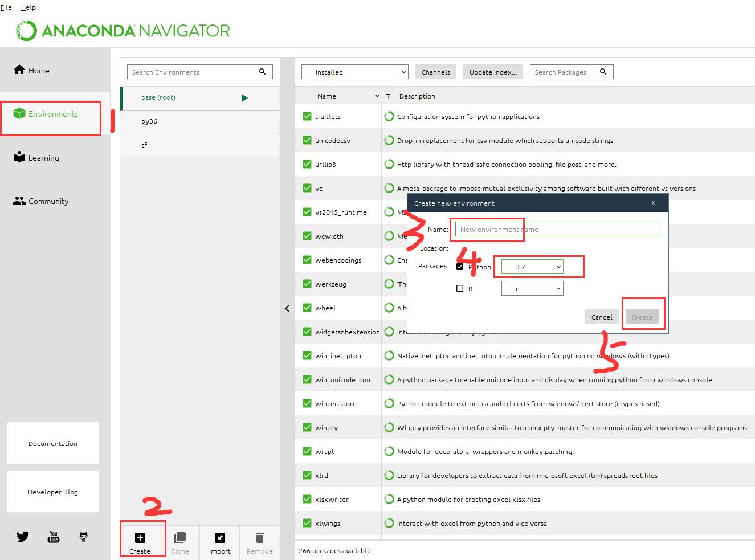Click the Description column header
Screen dimensions: 755x560
417,96
